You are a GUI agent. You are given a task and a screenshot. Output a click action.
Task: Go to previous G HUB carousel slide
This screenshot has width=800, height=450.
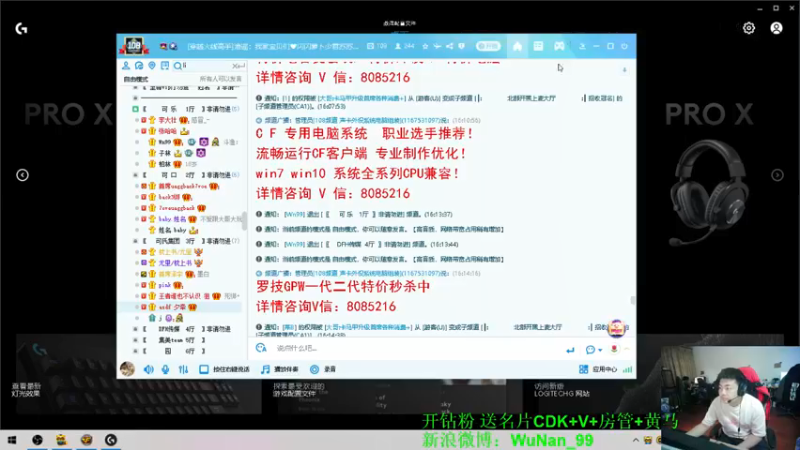coord(22,175)
